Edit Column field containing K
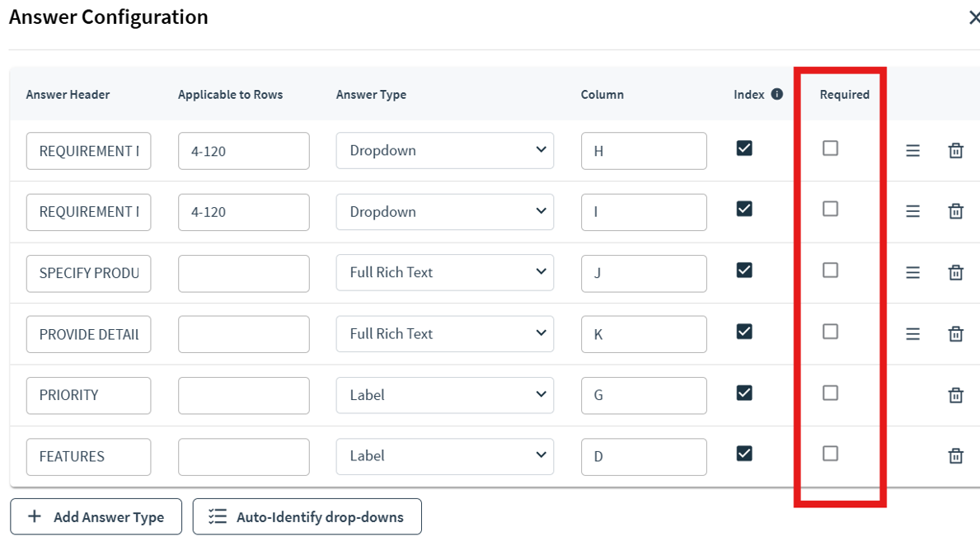Image resolution: width=980 pixels, height=537 pixels. pos(644,334)
